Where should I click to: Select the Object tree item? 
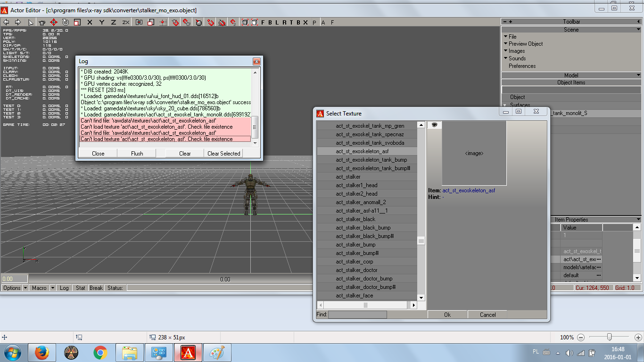pyautogui.click(x=517, y=97)
